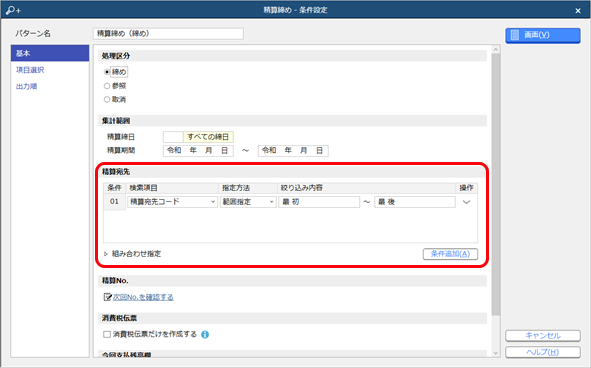
Task: Click the blue info icon beside 消費税伝票だけを作成する
Action: pyautogui.click(x=205, y=334)
